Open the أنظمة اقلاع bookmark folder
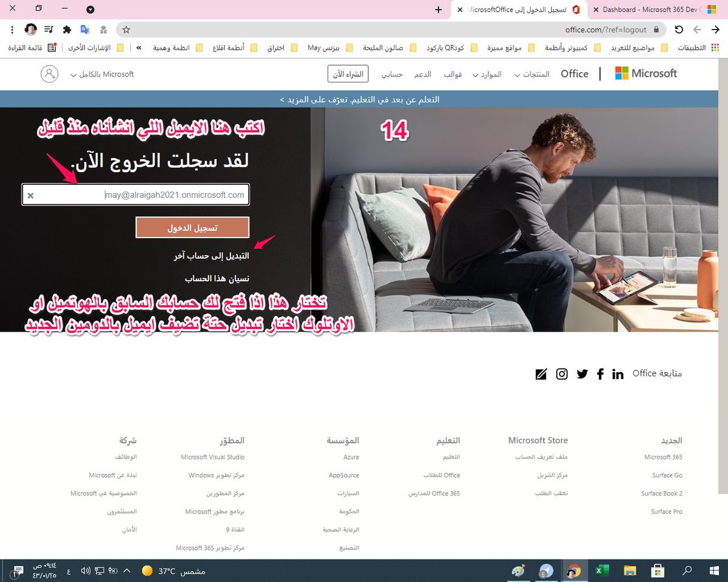The width and height of the screenshot is (728, 582). (x=236, y=47)
